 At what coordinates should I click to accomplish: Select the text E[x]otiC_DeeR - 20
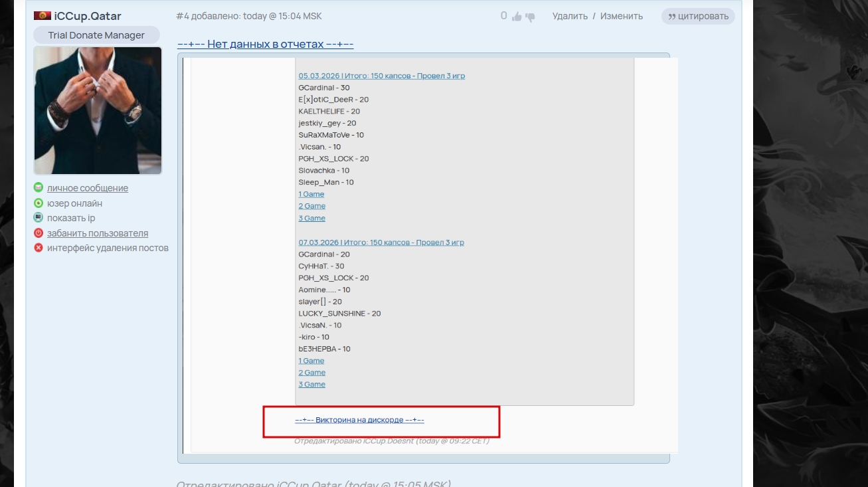[334, 100]
